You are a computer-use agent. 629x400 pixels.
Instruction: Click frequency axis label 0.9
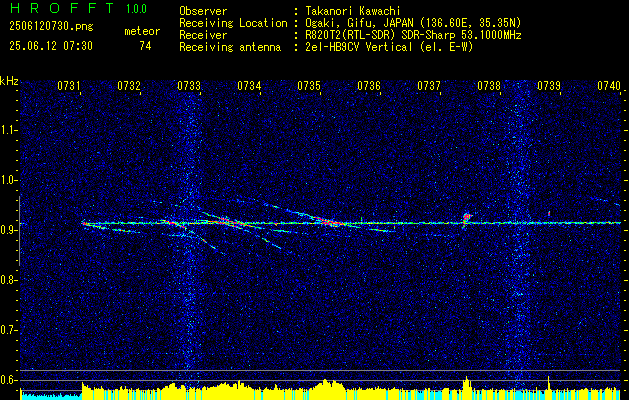[7, 230]
